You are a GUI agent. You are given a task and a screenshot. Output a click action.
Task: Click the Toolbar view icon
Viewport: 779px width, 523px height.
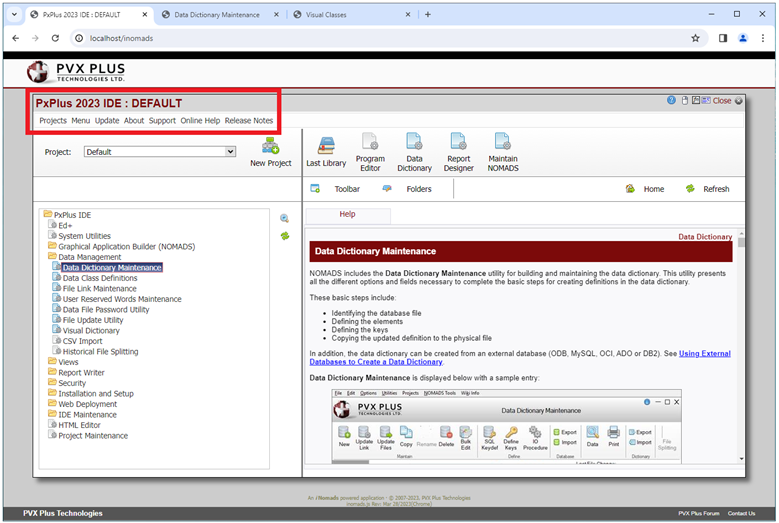[315, 189]
